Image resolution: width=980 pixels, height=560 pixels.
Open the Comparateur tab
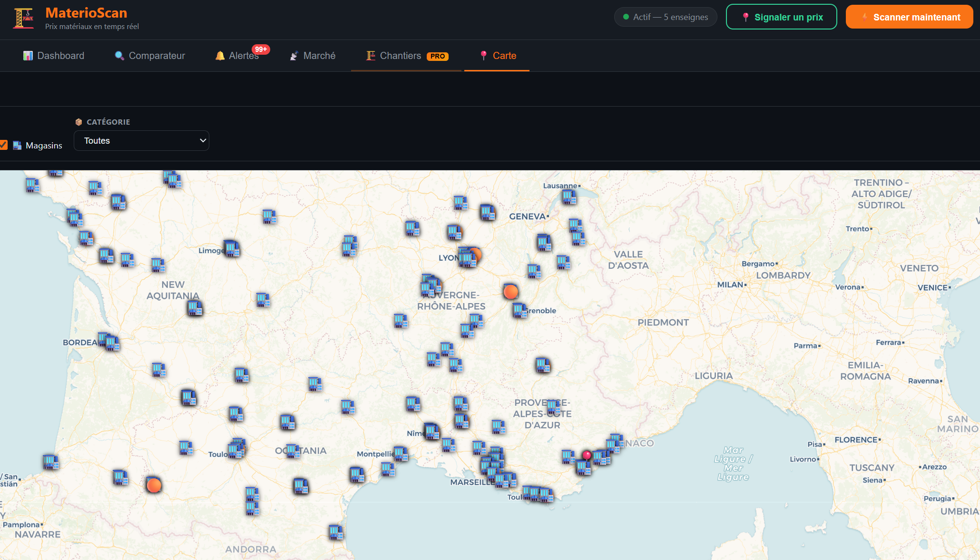[x=150, y=56]
